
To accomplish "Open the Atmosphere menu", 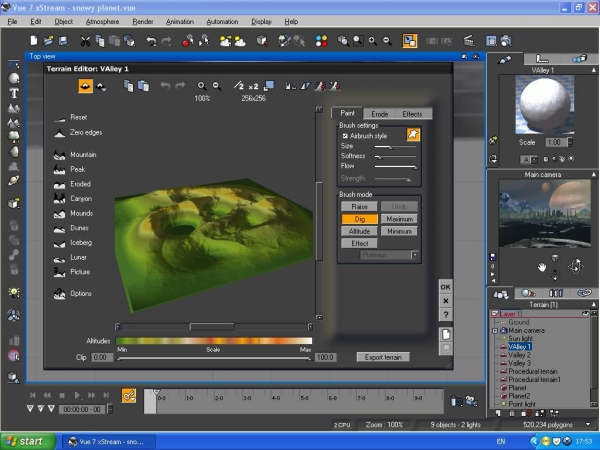I will [102, 21].
